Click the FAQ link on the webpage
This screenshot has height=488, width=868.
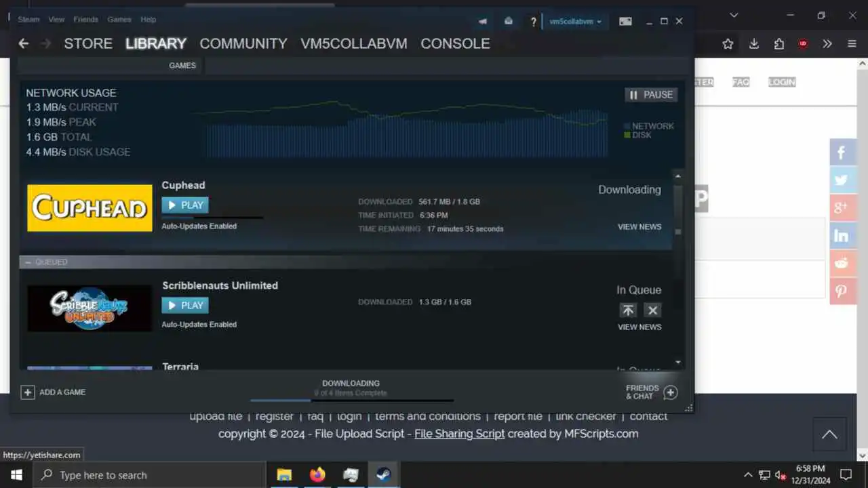(x=741, y=82)
